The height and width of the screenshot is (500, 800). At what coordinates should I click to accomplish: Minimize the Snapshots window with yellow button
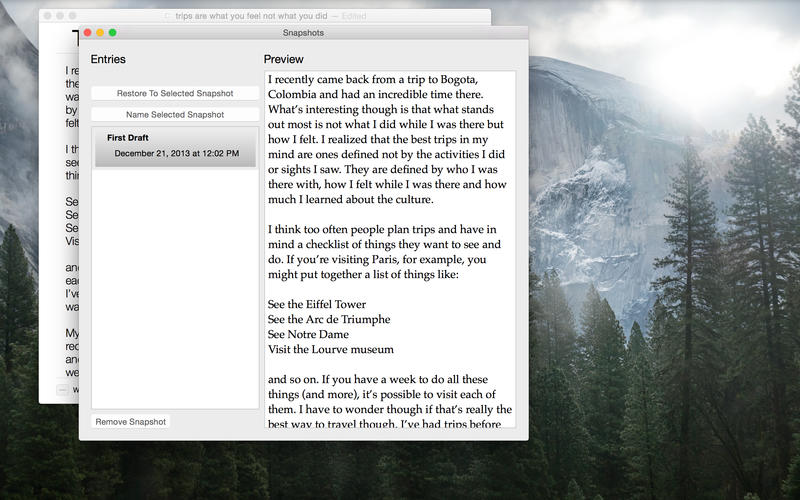[x=100, y=33]
